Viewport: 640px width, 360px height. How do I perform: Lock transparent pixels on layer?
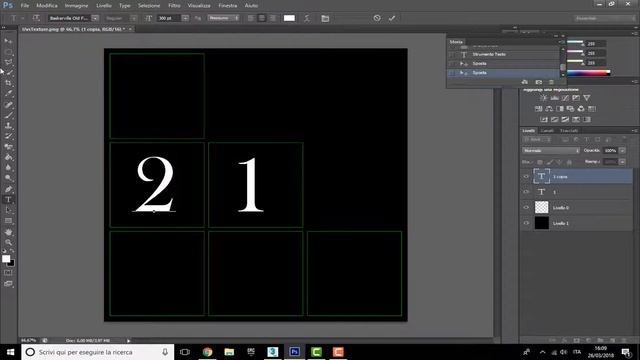[x=540, y=162]
